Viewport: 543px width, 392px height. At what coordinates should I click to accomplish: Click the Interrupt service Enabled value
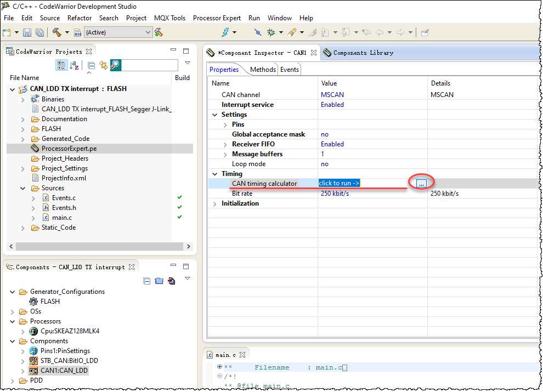(332, 105)
